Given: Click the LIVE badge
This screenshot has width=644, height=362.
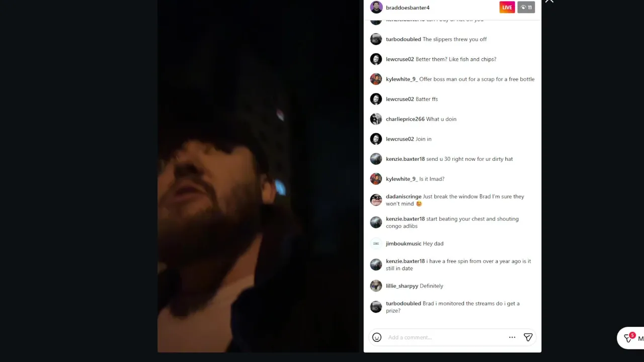Looking at the screenshot, I should coord(507,8).
